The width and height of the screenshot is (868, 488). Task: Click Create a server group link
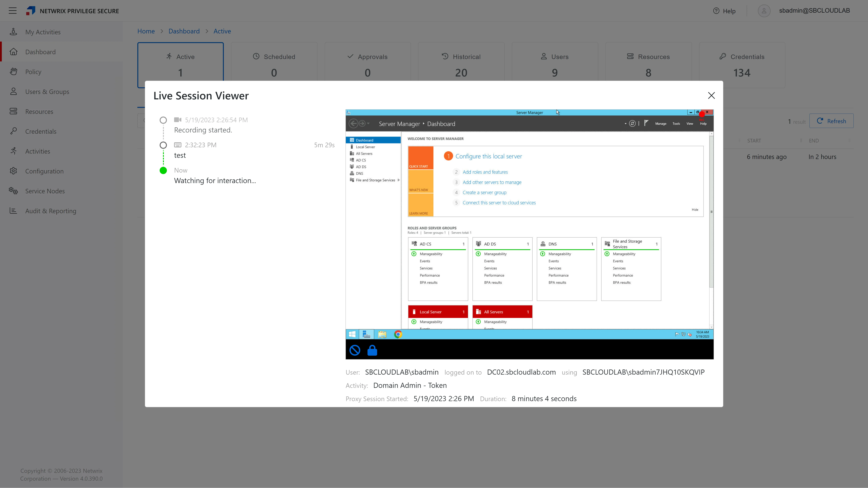(x=484, y=193)
